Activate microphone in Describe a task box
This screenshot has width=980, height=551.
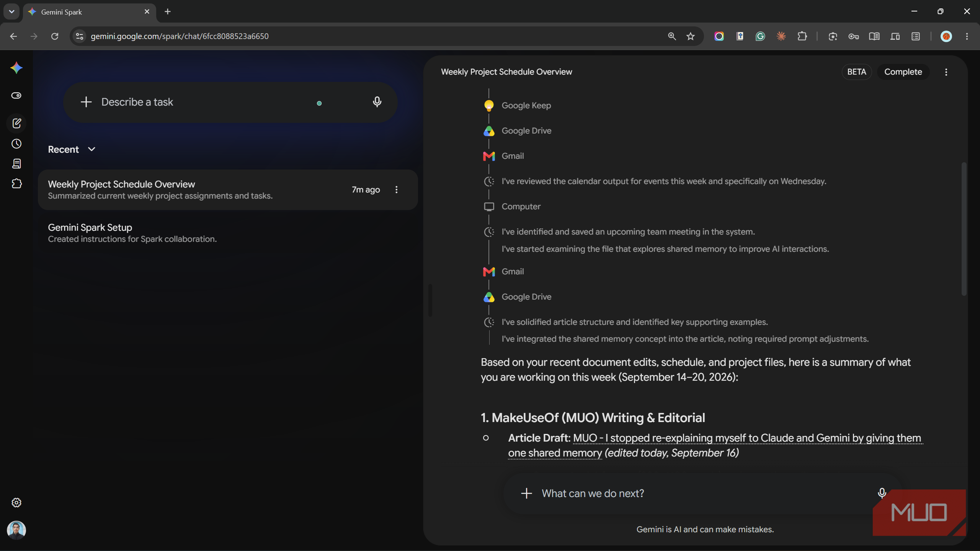point(377,102)
